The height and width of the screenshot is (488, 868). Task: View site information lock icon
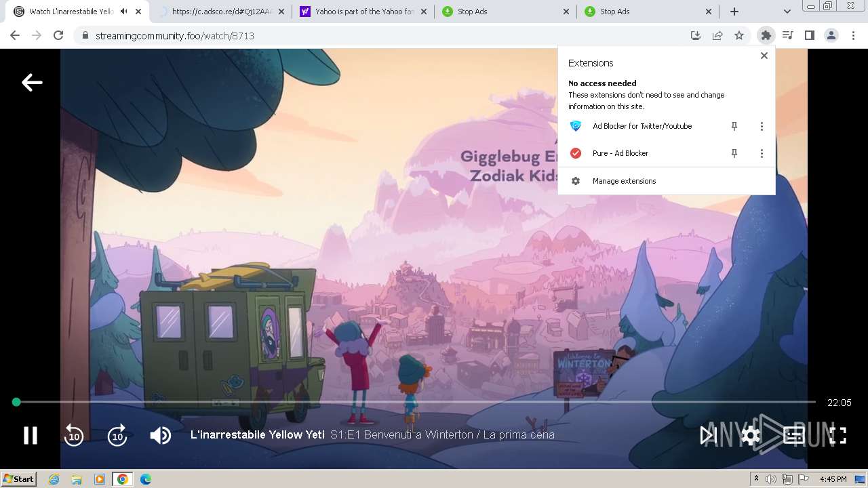[x=85, y=35]
